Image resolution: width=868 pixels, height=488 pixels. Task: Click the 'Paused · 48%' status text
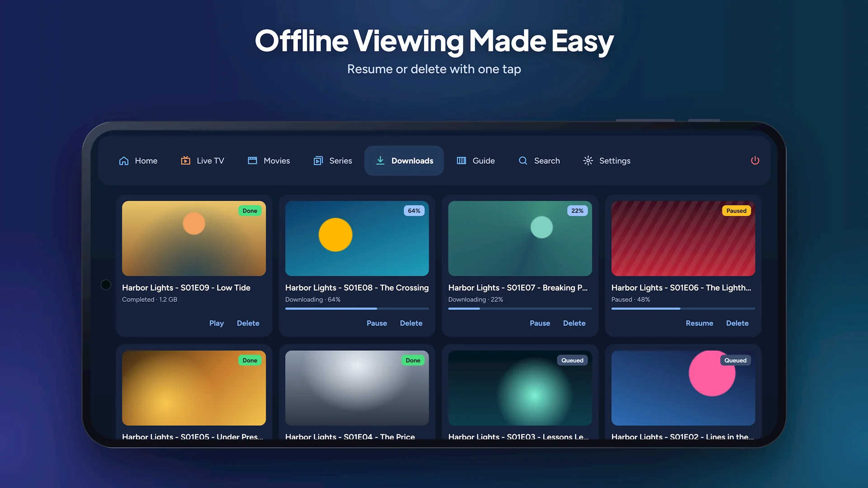pyautogui.click(x=631, y=300)
